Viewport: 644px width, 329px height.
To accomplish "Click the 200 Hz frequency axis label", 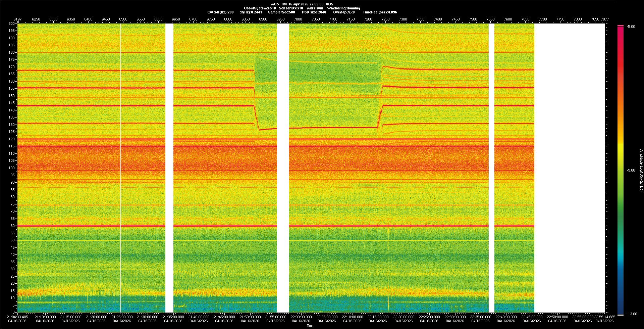I will [12, 24].
